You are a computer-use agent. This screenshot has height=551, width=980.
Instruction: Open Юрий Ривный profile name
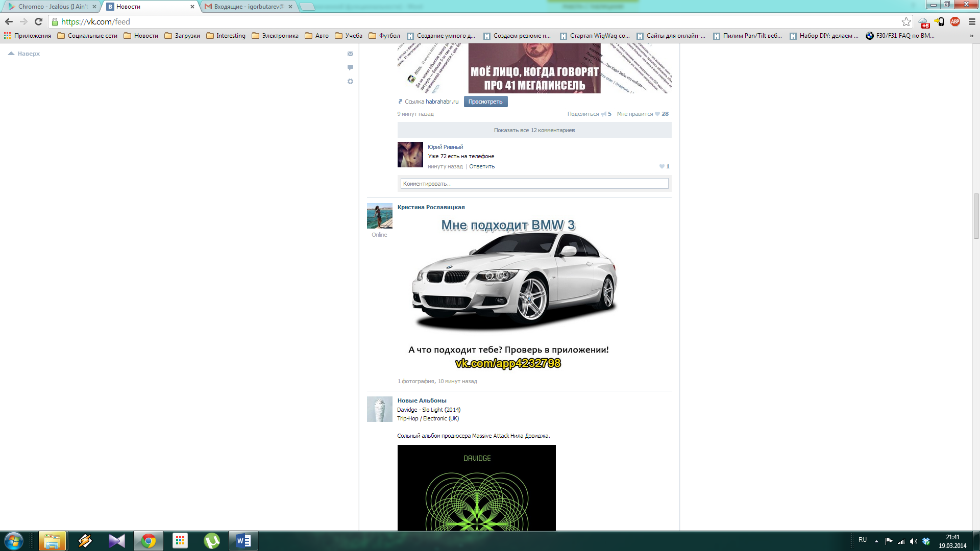pyautogui.click(x=446, y=147)
